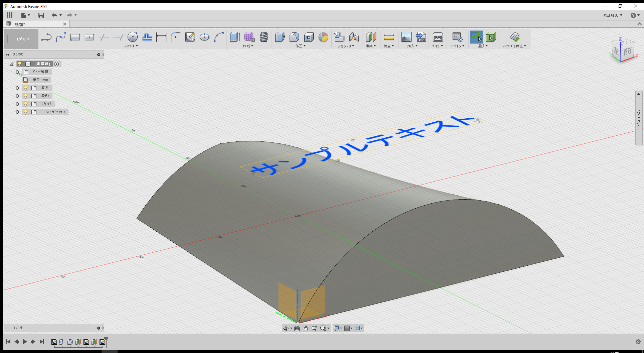The width and height of the screenshot is (644, 353).
Task: Toggle body selection priority cube icon
Action: (491, 37)
